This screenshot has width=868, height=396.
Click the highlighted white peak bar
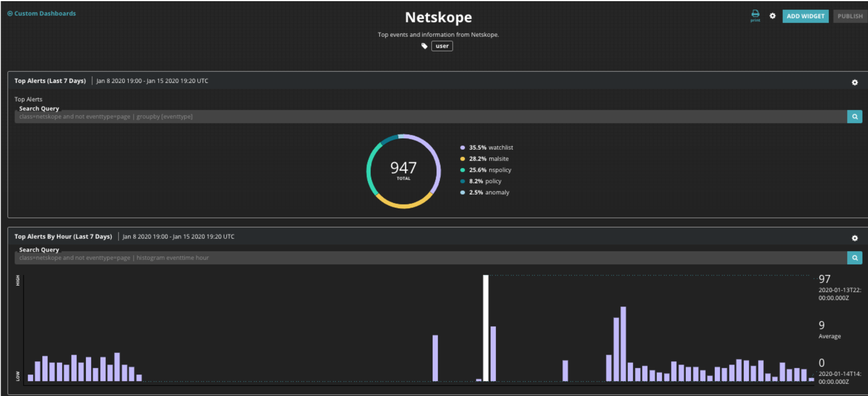click(486, 328)
